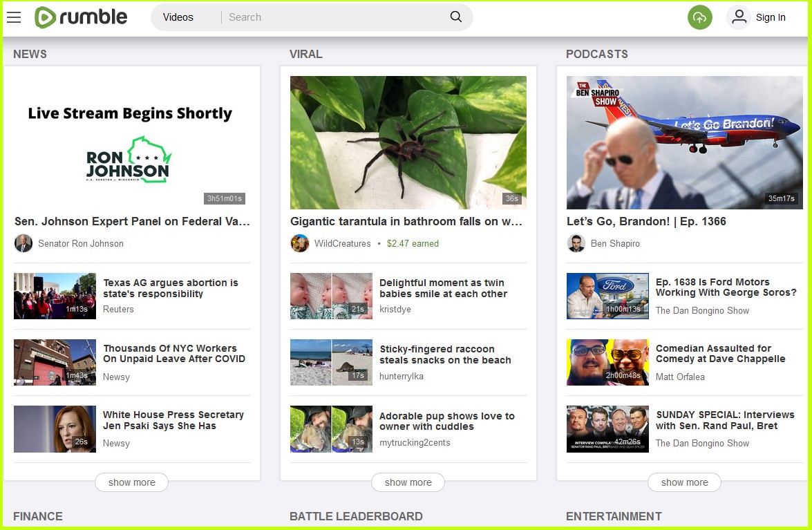
Task: Open the gigantic tarantula video title link
Action: pos(406,221)
